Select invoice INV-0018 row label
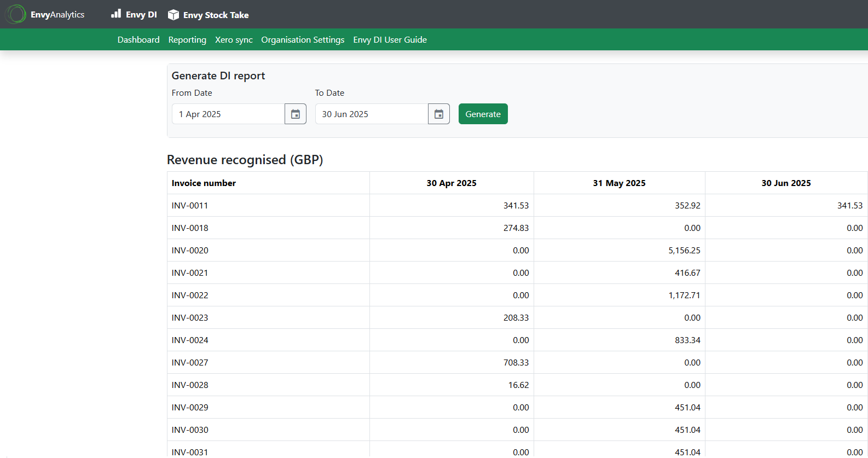This screenshot has height=458, width=868. click(x=190, y=228)
